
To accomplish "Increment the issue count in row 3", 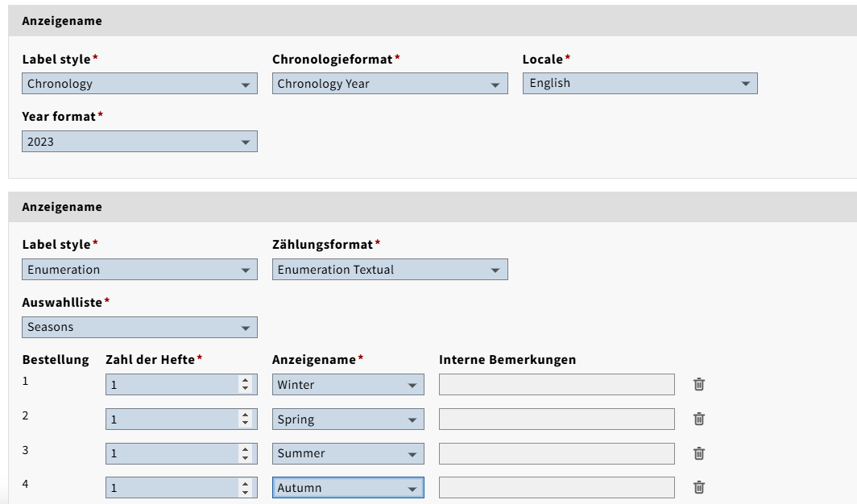I will (x=246, y=449).
